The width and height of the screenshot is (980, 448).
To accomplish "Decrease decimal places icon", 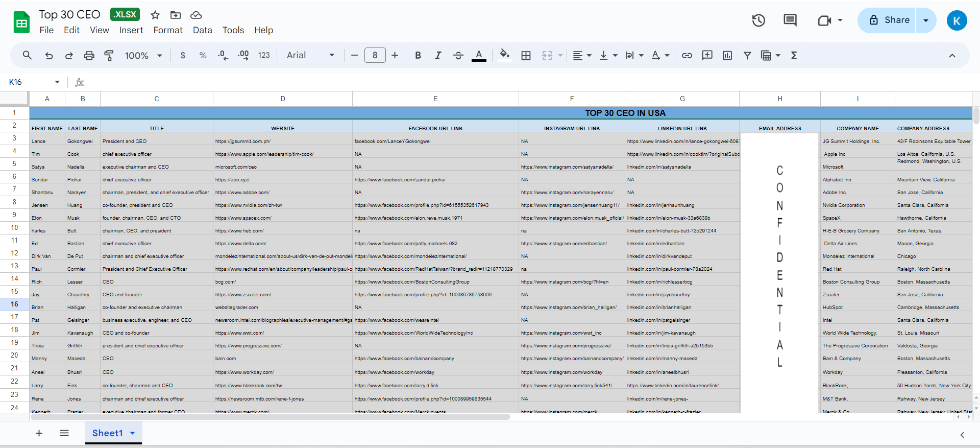I will coord(223,55).
